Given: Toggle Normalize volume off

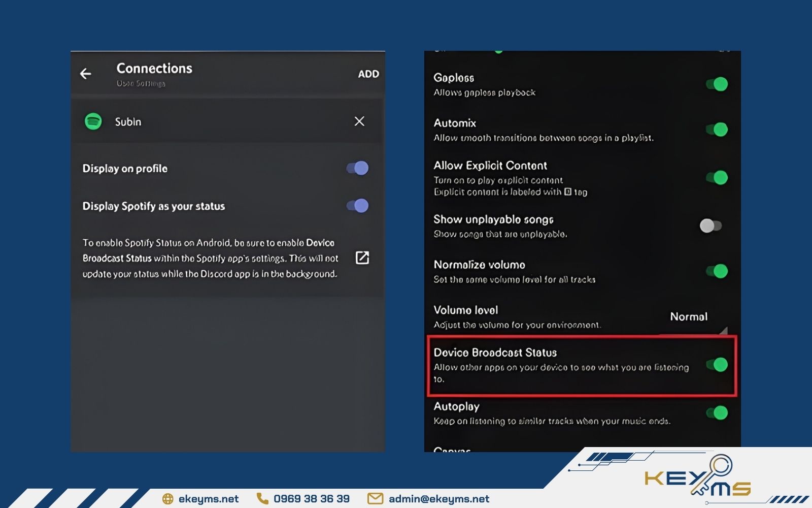Looking at the screenshot, I should pyautogui.click(x=717, y=271).
